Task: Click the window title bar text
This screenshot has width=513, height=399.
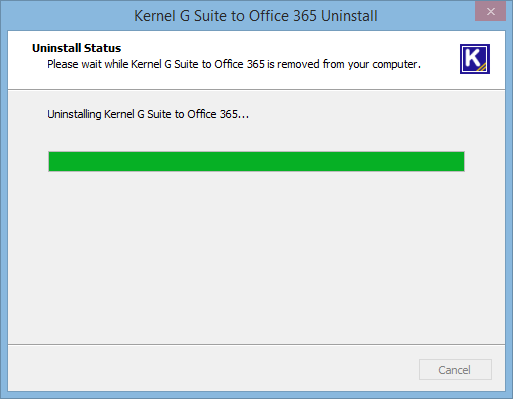Action: tap(256, 16)
